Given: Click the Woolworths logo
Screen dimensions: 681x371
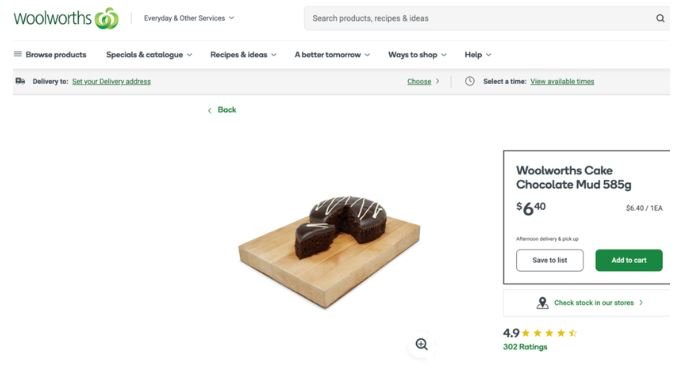Looking at the screenshot, I should [x=66, y=18].
